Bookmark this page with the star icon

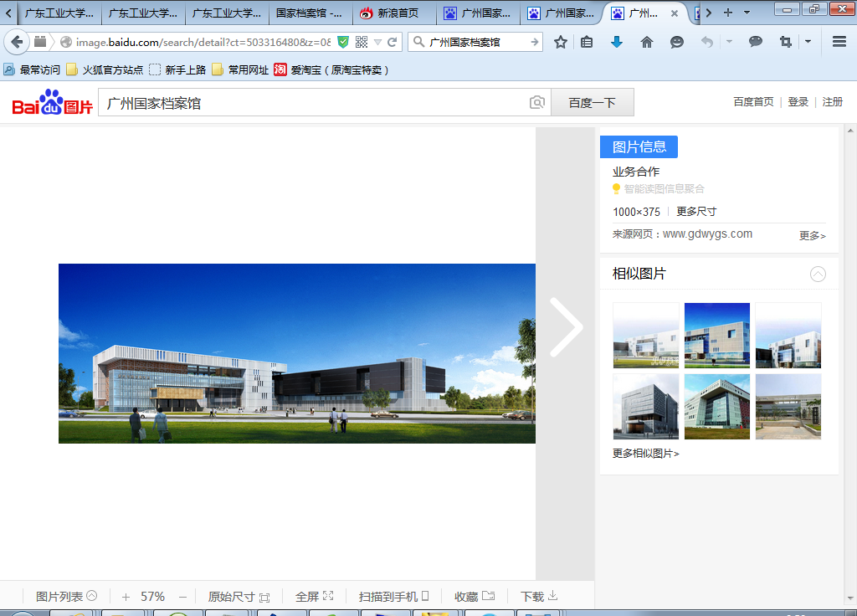click(561, 42)
